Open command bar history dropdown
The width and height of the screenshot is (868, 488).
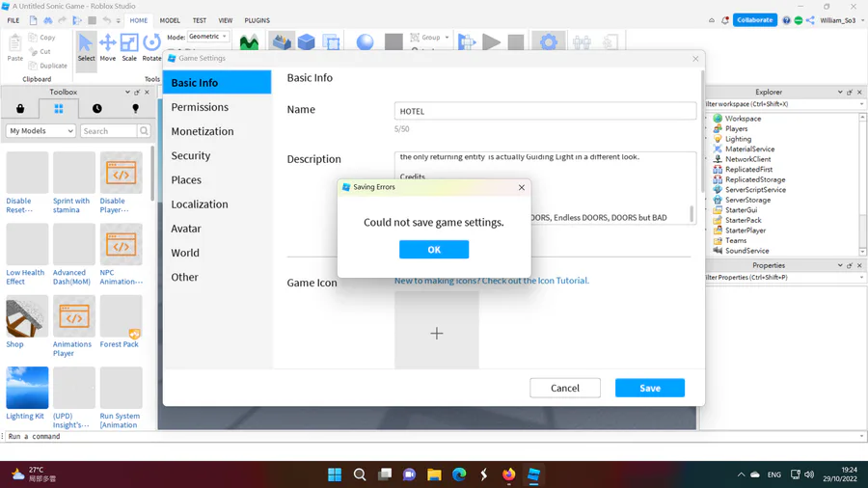tap(861, 436)
